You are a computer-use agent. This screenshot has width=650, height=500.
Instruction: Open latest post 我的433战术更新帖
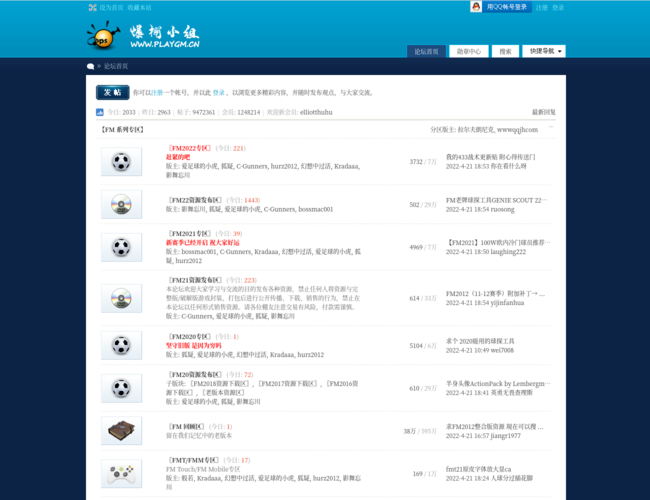(490, 157)
